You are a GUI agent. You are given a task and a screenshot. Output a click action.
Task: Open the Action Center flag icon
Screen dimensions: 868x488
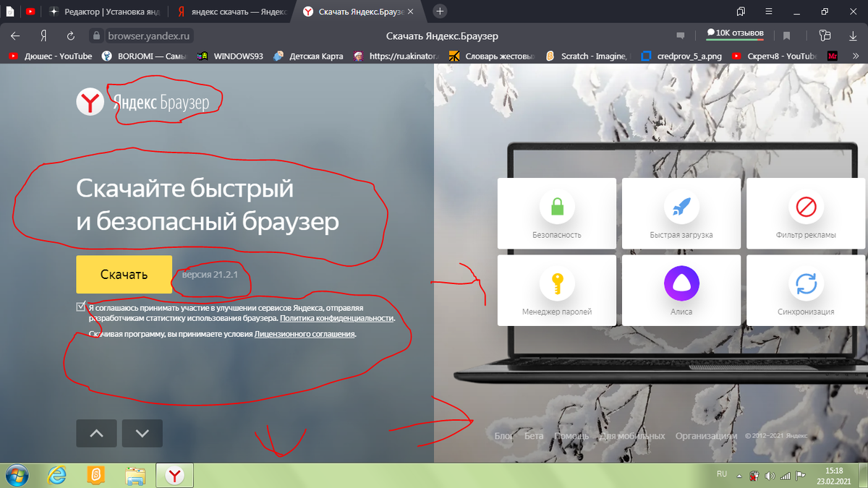pyautogui.click(x=800, y=476)
